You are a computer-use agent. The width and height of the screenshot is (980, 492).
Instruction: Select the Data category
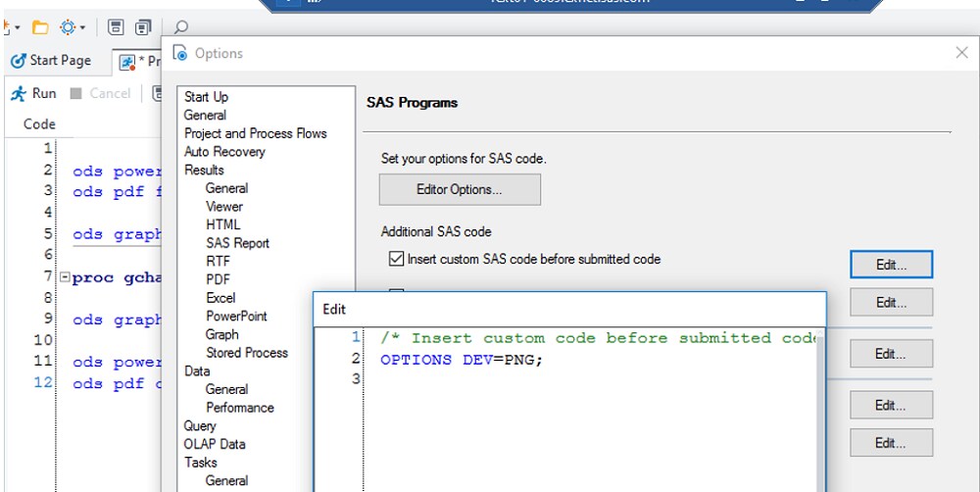[197, 370]
